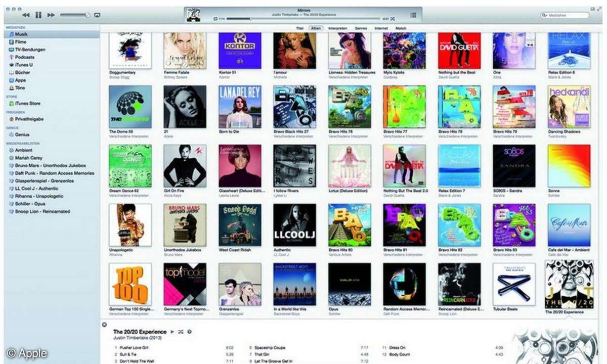
Task: Toggle shuffle in the now playing display
Action: click(x=393, y=19)
